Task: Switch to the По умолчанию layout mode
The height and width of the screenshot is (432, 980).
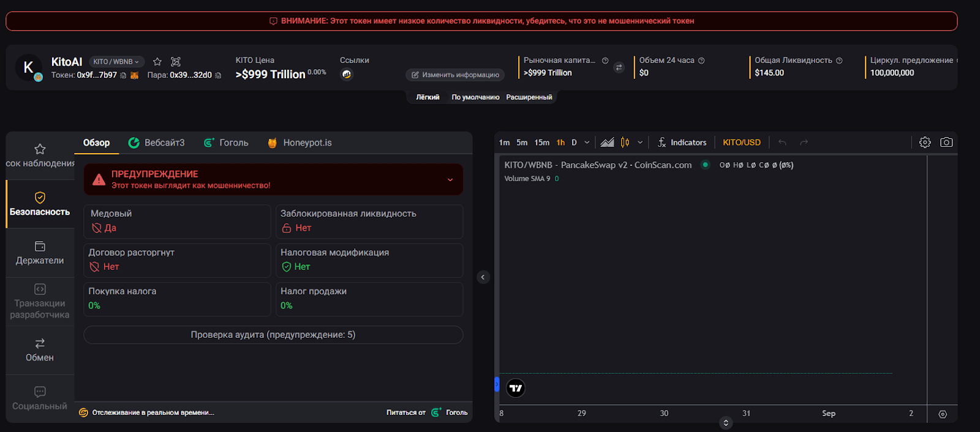Action: pos(475,97)
